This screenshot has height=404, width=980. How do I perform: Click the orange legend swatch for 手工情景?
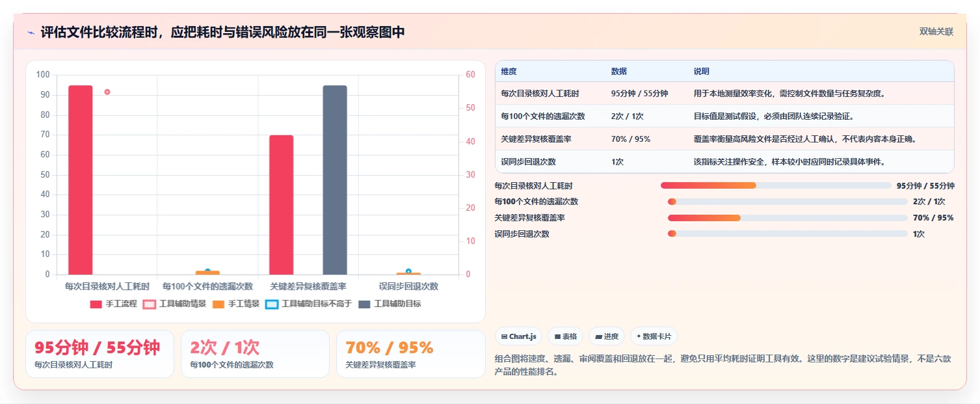click(219, 304)
